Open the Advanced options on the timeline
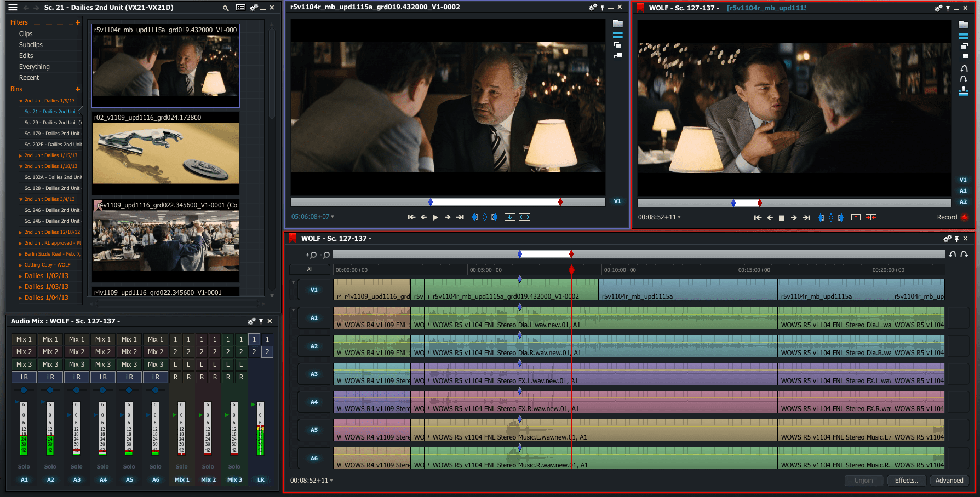This screenshot has width=980, height=497. coord(949,480)
